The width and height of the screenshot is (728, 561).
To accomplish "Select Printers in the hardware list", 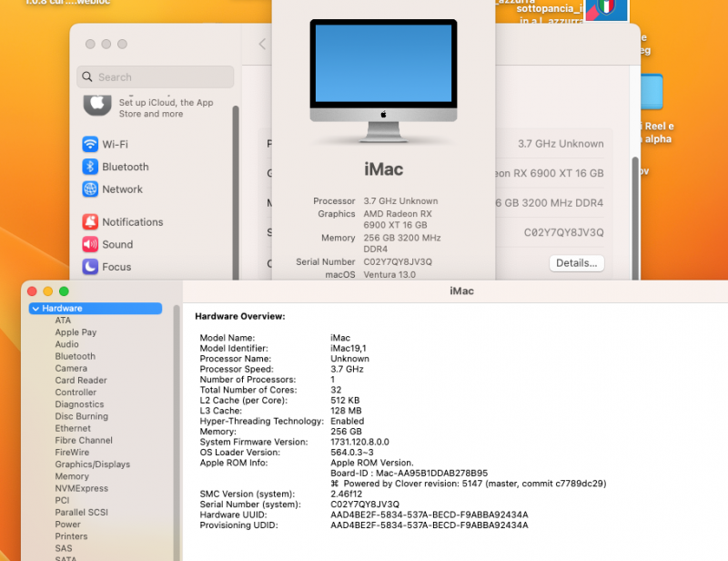I will [x=71, y=536].
